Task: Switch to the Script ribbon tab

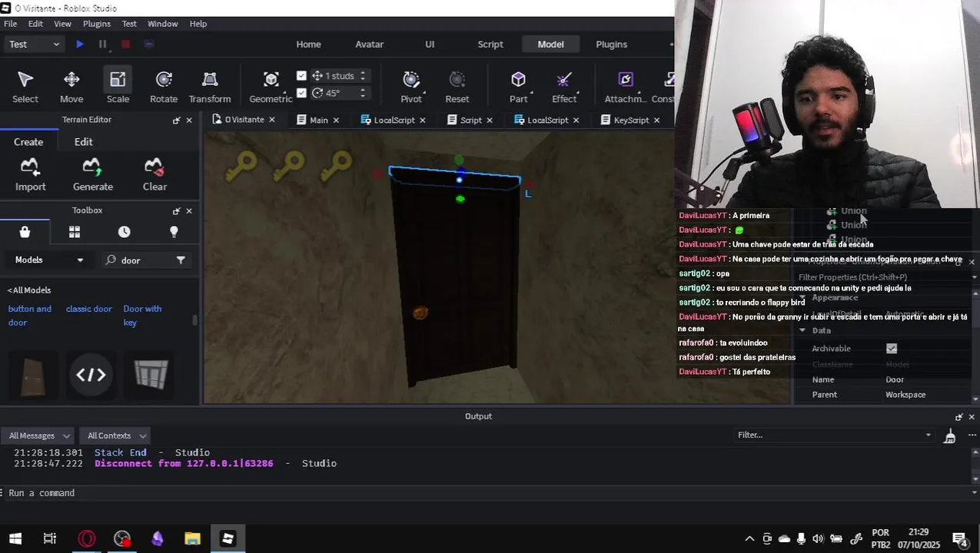Action: [490, 45]
